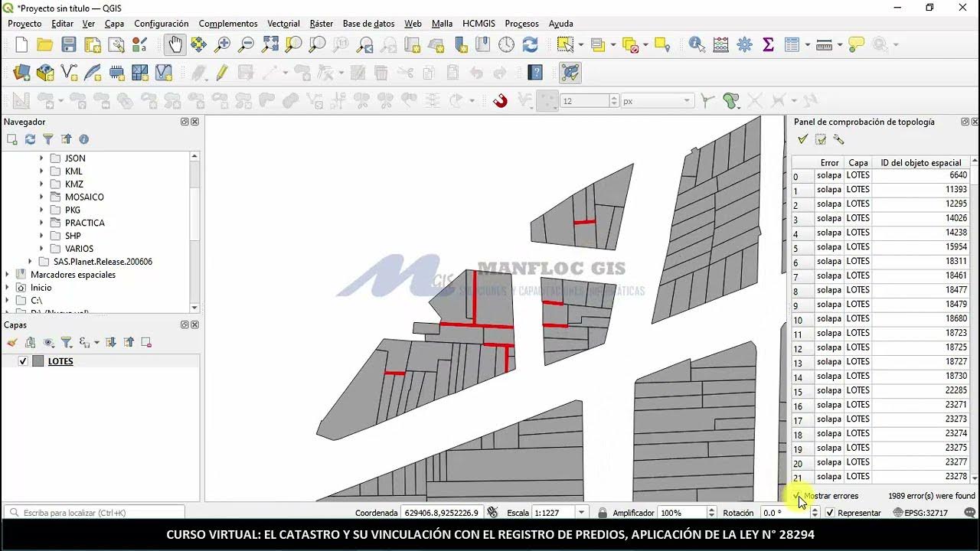The height and width of the screenshot is (551, 980).
Task: Open the Temporal Controller clock icon
Action: pyautogui.click(x=506, y=45)
